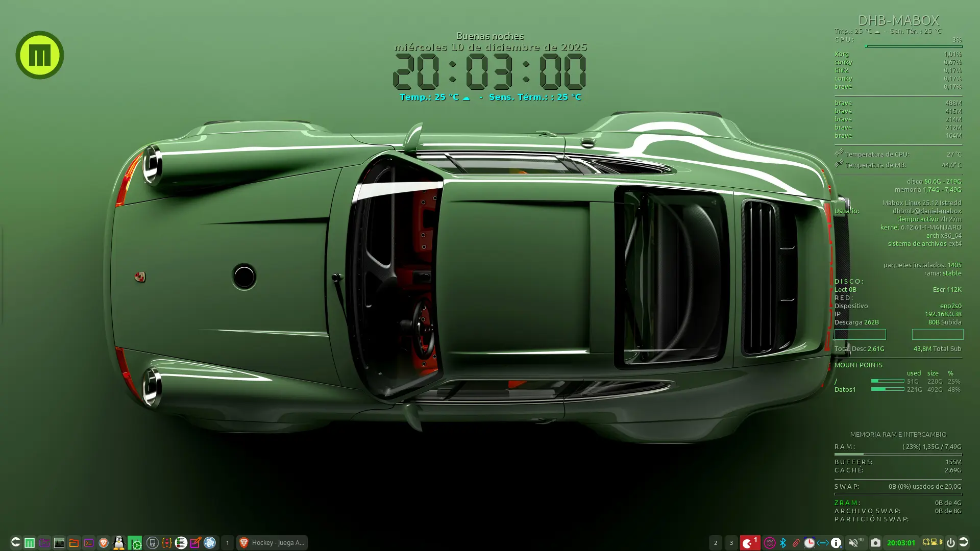The image size is (980, 551).
Task: Open the Brave browser launcher icon
Action: [x=104, y=543]
